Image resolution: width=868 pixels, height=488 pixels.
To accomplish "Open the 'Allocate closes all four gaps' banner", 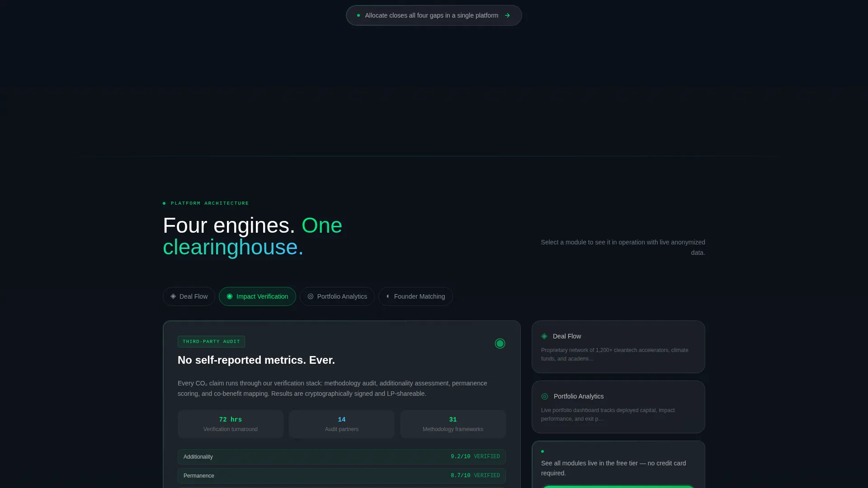I will pos(434,15).
